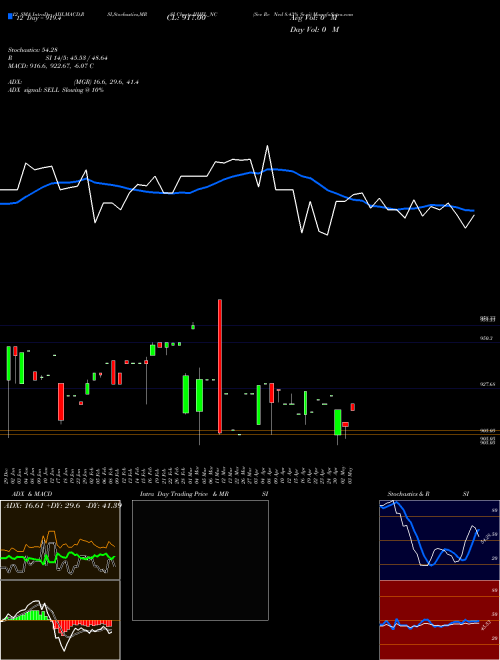
Task: Click 'ADX signal: SELL Slowing @ 10%' text
Action: (x=56, y=90)
